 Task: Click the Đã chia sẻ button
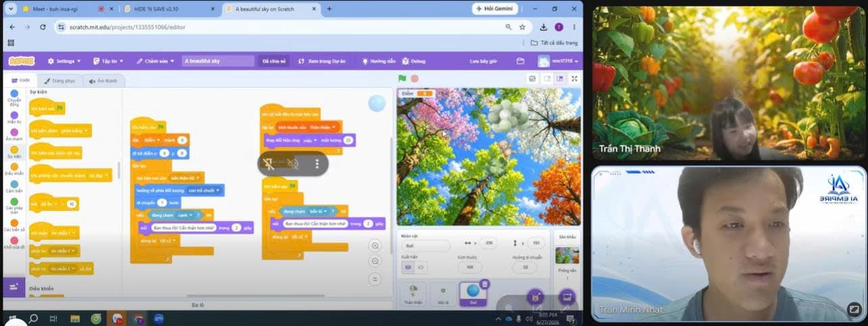tap(274, 61)
